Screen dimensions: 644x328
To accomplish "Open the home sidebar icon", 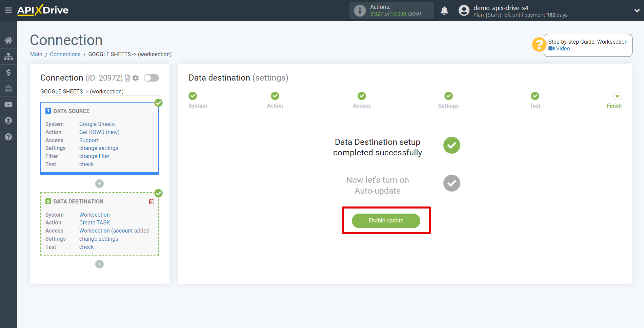I will coord(8,40).
